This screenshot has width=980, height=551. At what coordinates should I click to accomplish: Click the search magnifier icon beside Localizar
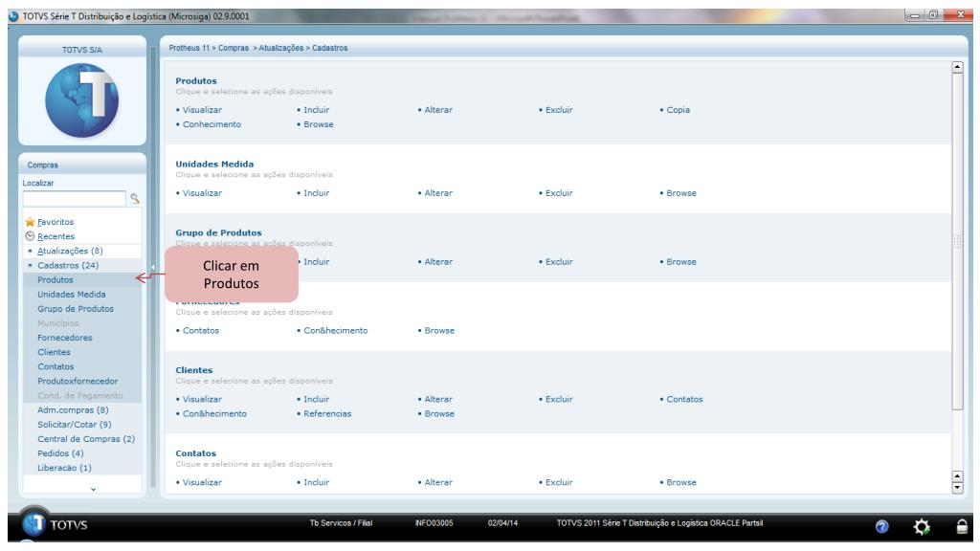coord(134,199)
